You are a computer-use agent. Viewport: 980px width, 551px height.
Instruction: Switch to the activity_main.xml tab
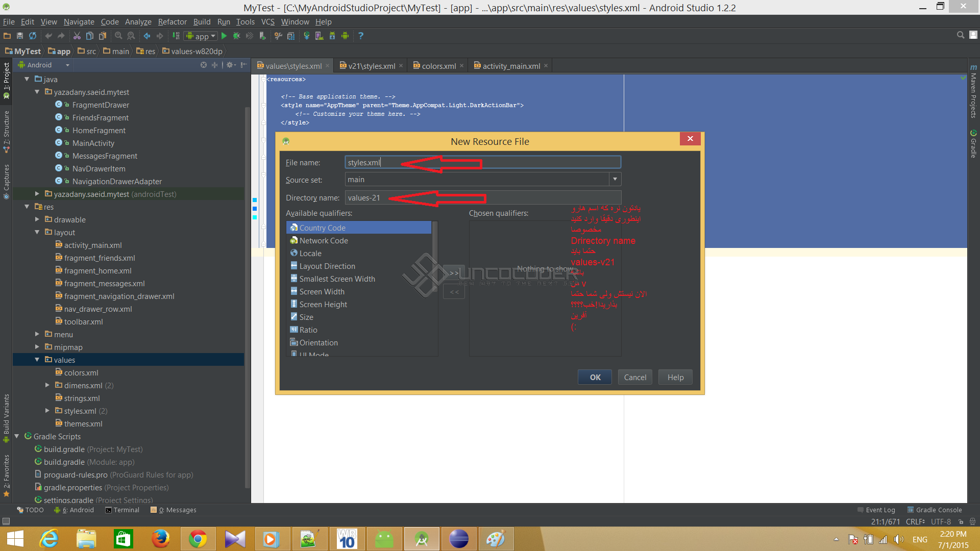(511, 66)
